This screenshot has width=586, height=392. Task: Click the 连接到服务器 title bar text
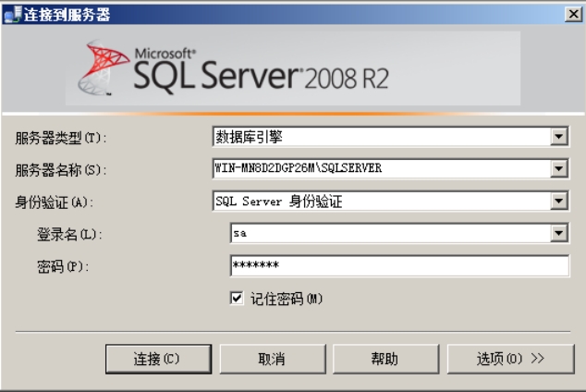(57, 13)
